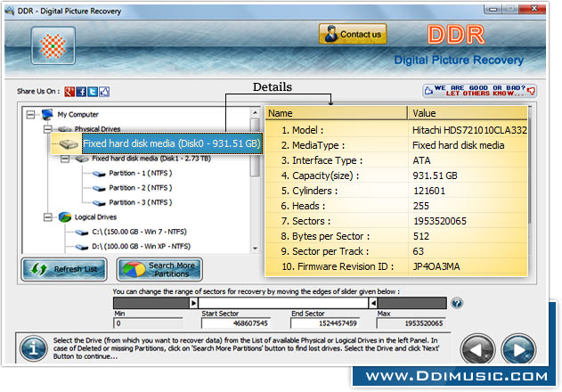Image resolution: width=562 pixels, height=392 pixels.
Task: Click the Logical Drives globe icon
Action: tap(65, 217)
